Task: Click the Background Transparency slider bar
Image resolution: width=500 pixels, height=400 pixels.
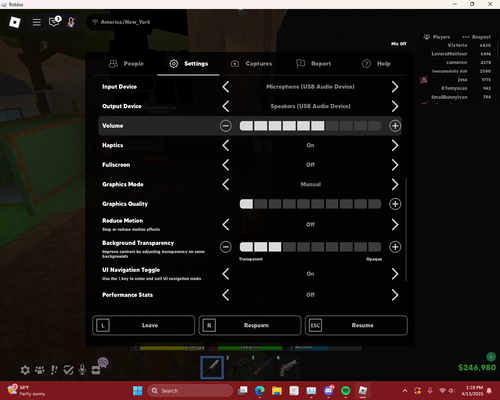Action: tap(310, 247)
